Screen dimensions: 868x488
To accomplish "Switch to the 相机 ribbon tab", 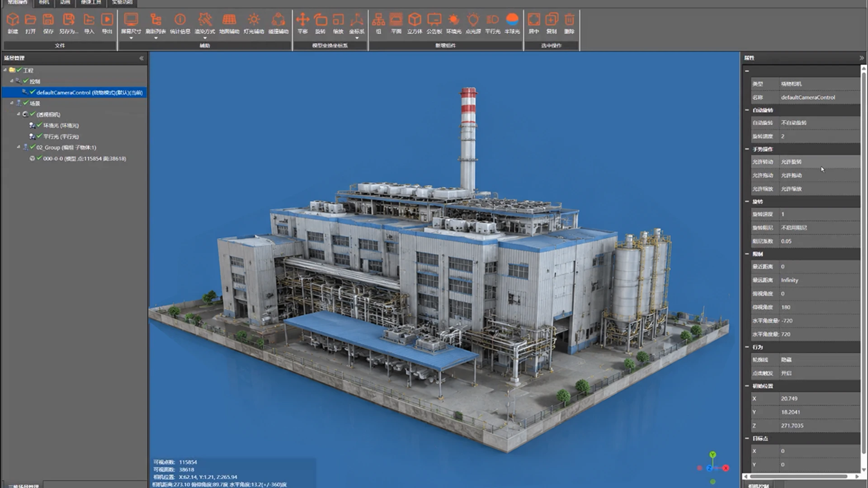I will tap(44, 3).
